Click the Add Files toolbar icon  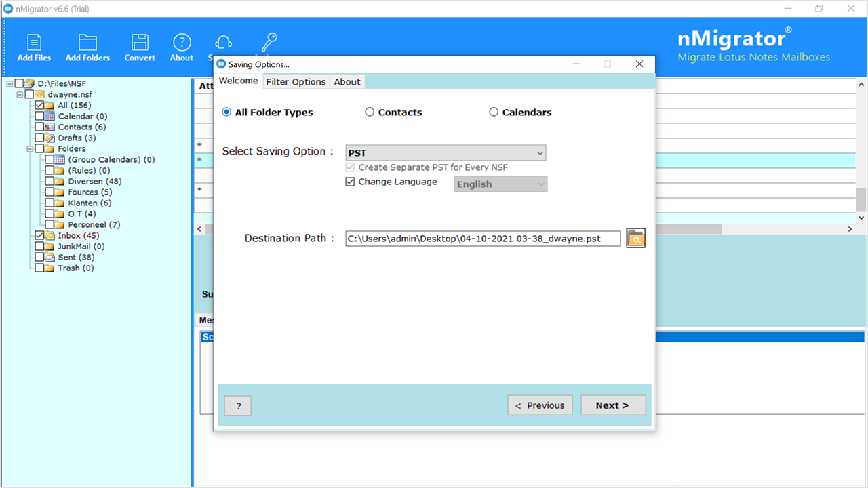coord(34,42)
